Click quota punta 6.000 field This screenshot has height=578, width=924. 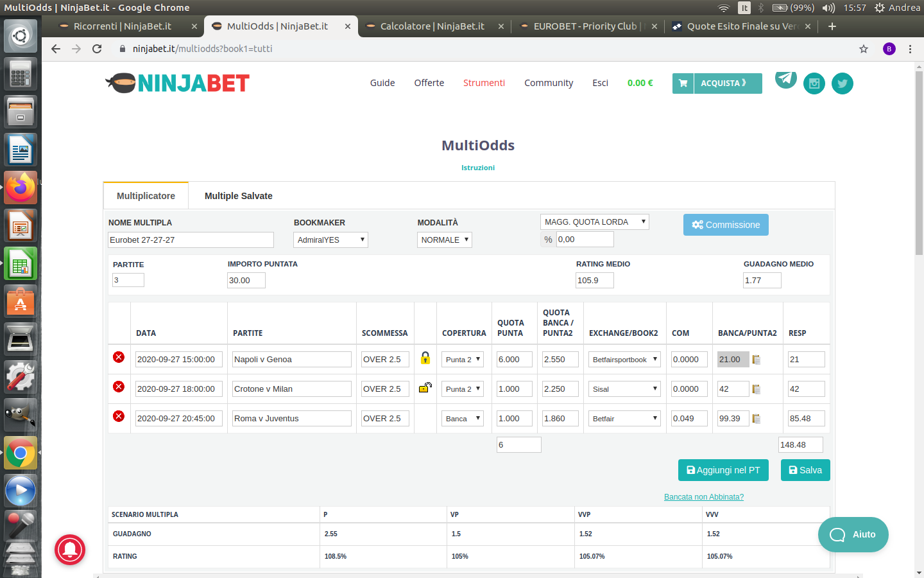click(515, 360)
